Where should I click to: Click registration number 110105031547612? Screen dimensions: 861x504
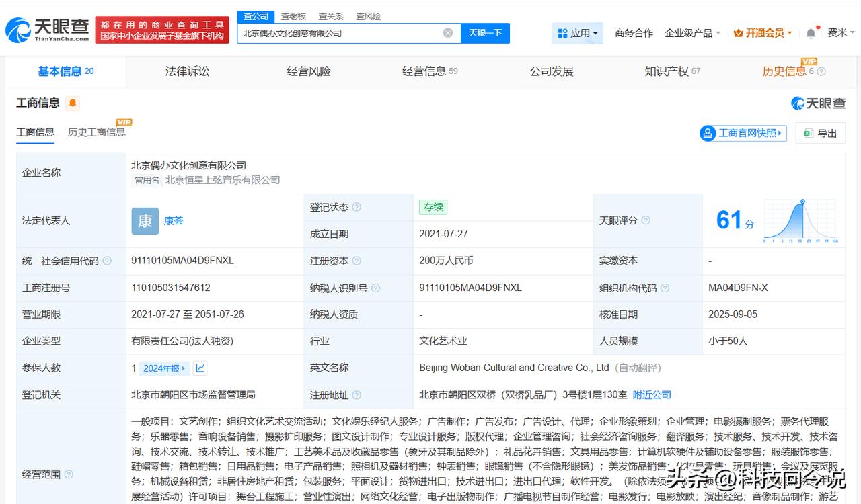(x=171, y=288)
